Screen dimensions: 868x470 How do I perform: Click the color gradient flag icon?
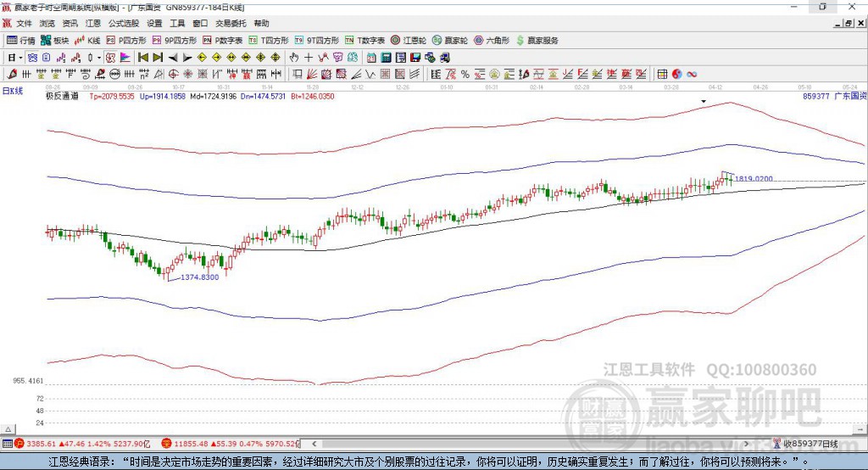point(125,58)
